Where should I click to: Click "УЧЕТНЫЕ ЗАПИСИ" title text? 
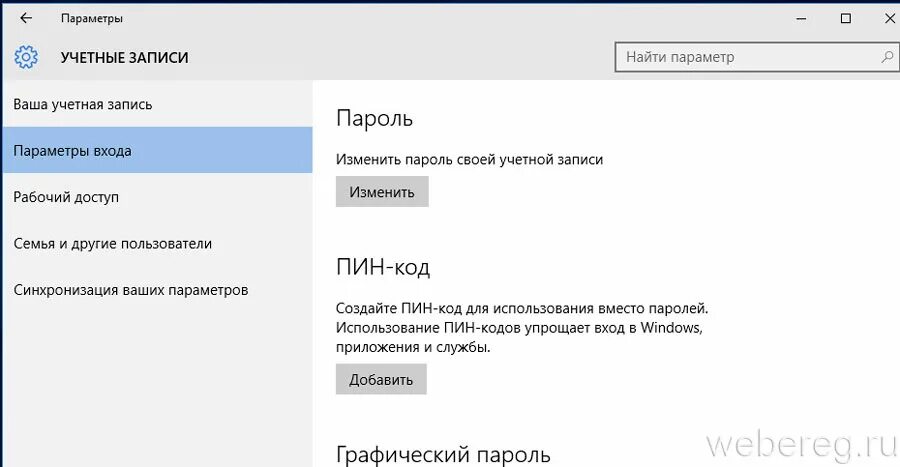click(x=125, y=57)
